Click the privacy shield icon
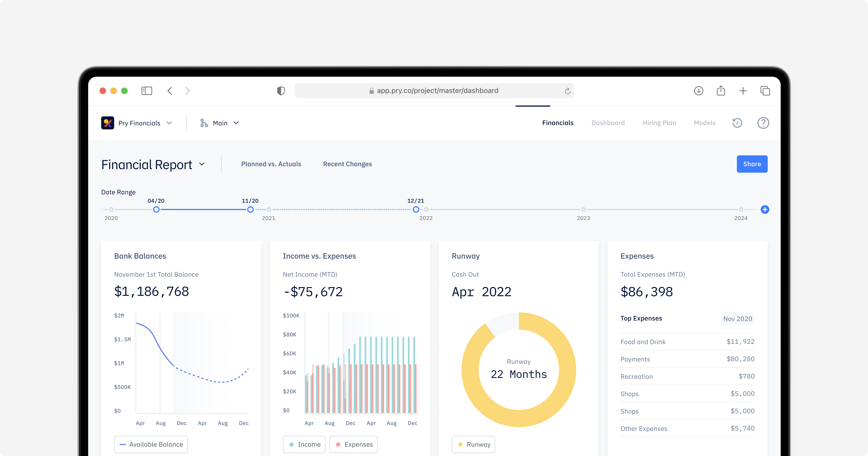Image resolution: width=868 pixels, height=456 pixels. (x=281, y=91)
